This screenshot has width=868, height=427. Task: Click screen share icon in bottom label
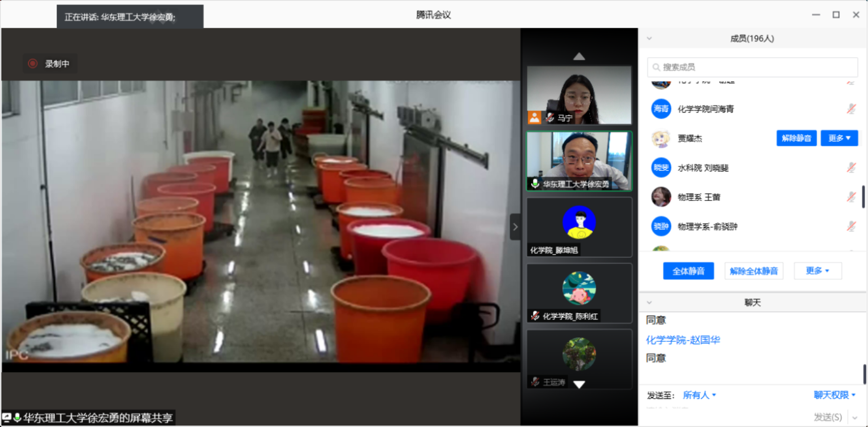pos(7,417)
